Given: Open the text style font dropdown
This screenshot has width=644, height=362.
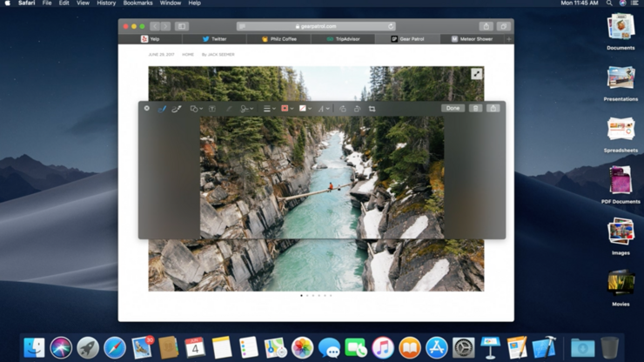Looking at the screenshot, I should pyautogui.click(x=323, y=109).
